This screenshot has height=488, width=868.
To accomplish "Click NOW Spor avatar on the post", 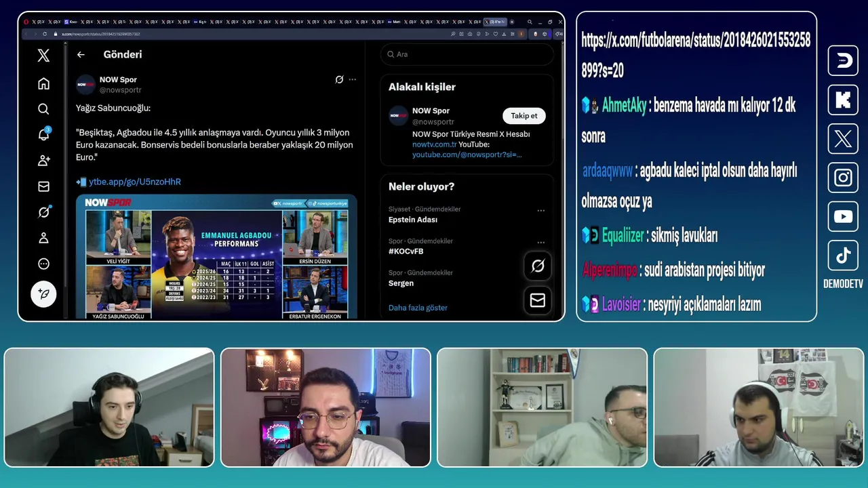I will (x=85, y=84).
